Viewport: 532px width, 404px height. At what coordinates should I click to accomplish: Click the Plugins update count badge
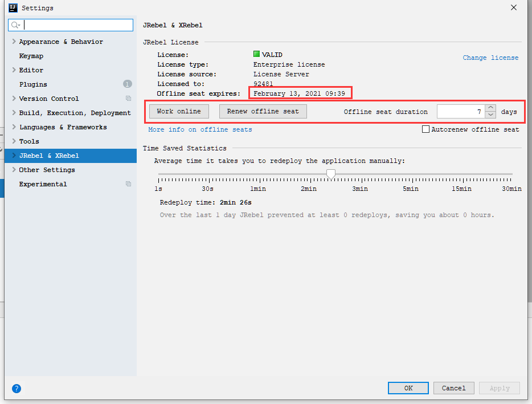coord(127,84)
